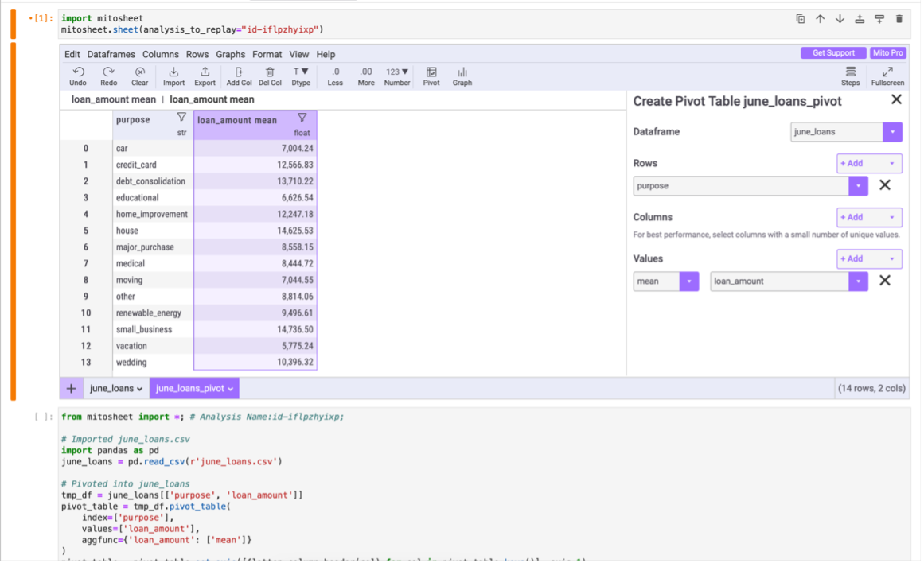Open the Dataframes menu
The width and height of the screenshot is (924, 563).
tap(111, 55)
